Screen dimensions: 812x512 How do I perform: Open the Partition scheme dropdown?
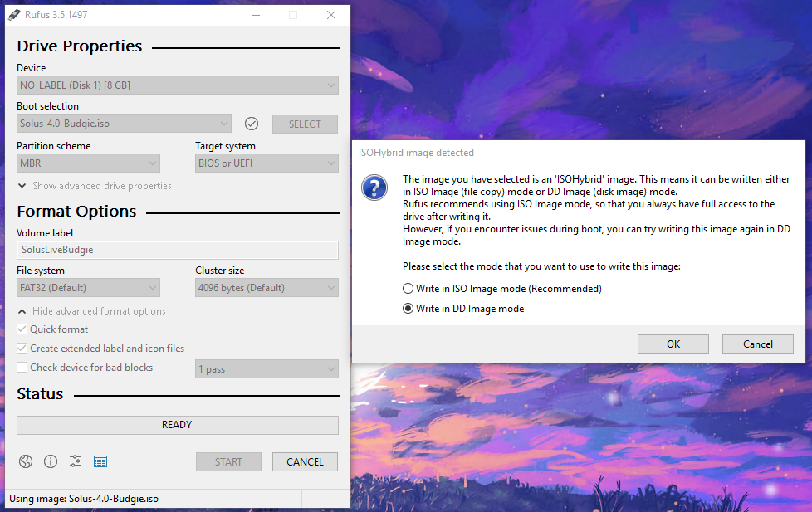(88, 163)
